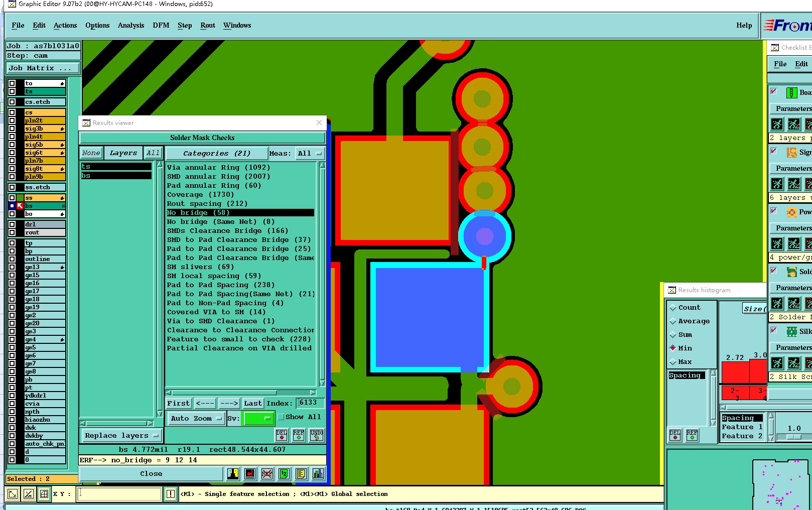Open the Auto Zoom dropdown
Image resolution: width=812 pixels, height=510 pixels.
click(196, 418)
